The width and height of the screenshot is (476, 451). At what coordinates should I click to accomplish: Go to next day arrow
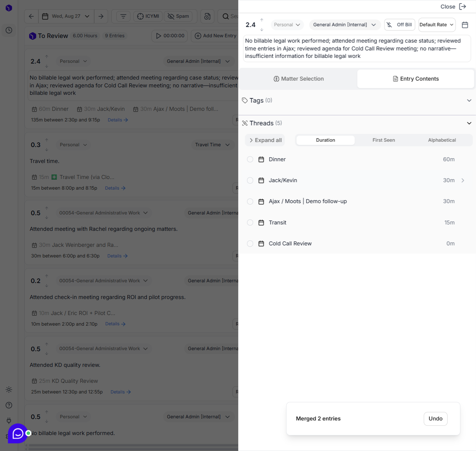[x=101, y=16]
